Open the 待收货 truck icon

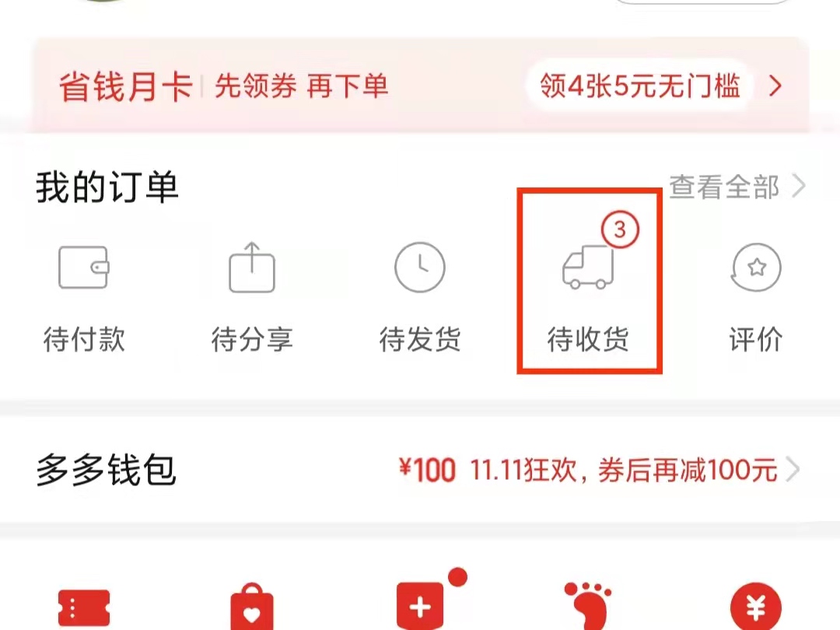click(588, 268)
